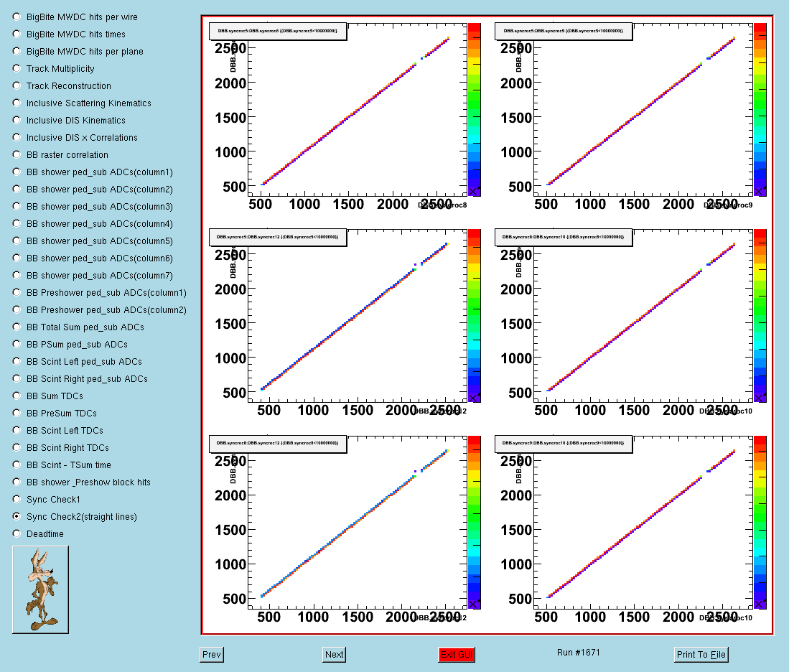Click Sync Check2(straight lines) radio button
The image size is (789, 672).
[x=17, y=516]
